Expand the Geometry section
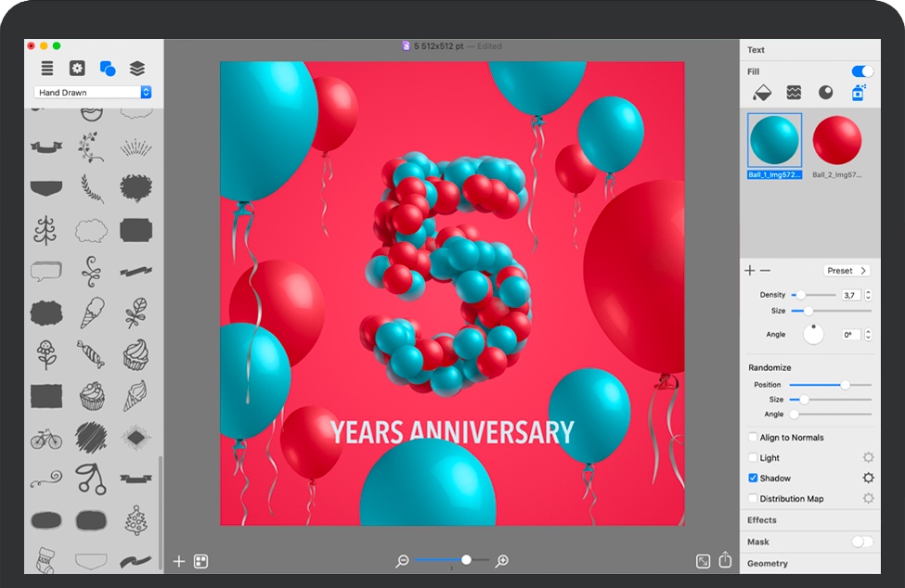This screenshot has height=588, width=905. [768, 564]
